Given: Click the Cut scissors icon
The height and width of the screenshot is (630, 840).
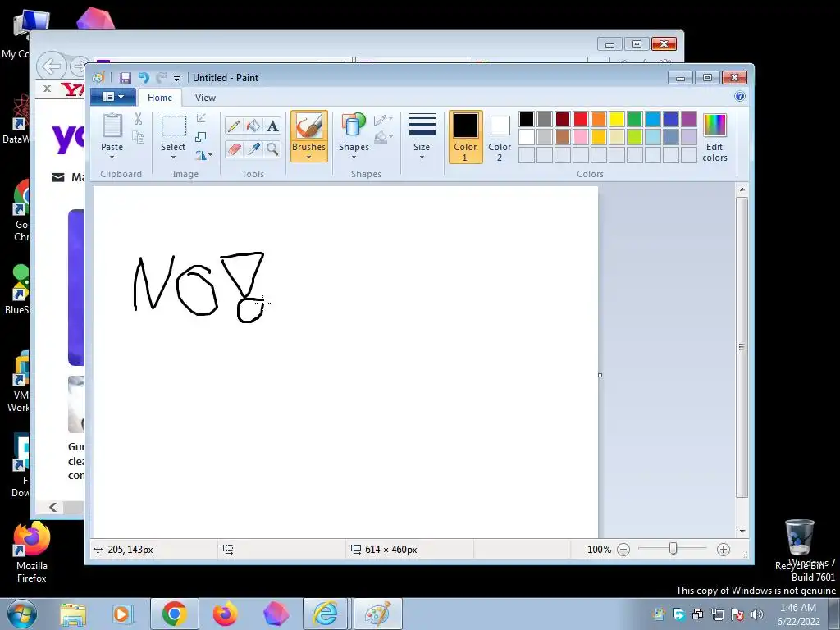Looking at the screenshot, I should (138, 119).
